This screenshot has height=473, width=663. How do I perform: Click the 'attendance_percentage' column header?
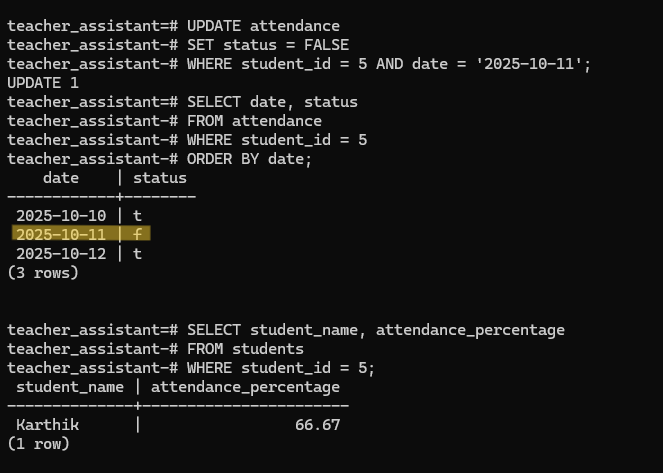pos(245,387)
